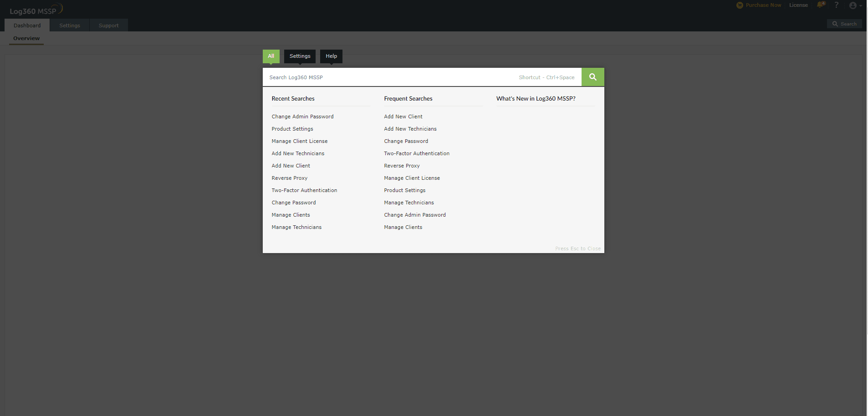Click the Frequent Searches heading
This screenshot has width=868, height=416.
pos(408,98)
